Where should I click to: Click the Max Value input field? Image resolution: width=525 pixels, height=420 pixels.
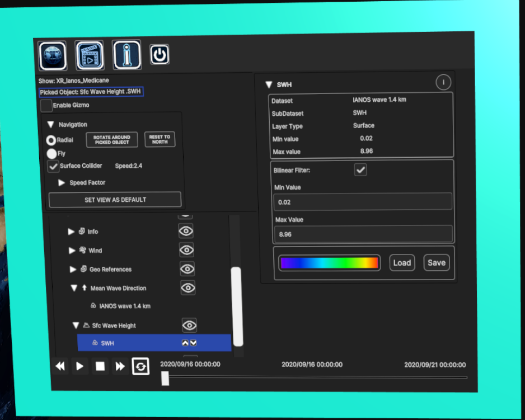point(363,234)
